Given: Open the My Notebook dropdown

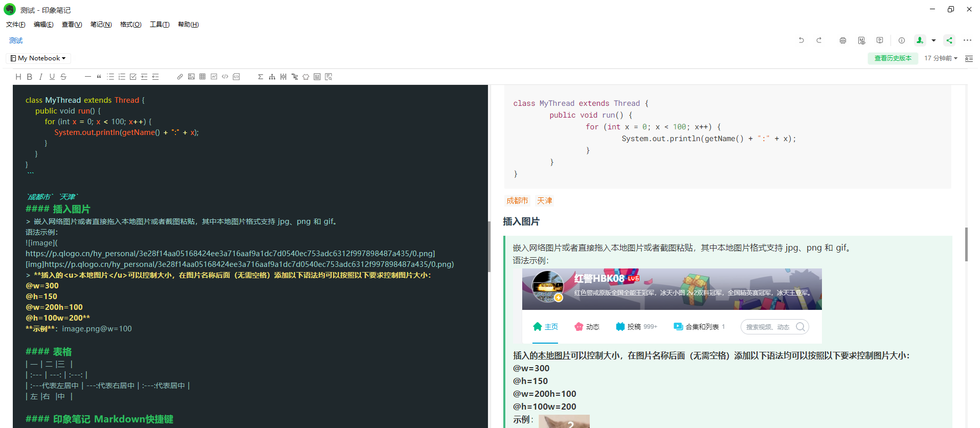Looking at the screenshot, I should pyautogui.click(x=38, y=58).
